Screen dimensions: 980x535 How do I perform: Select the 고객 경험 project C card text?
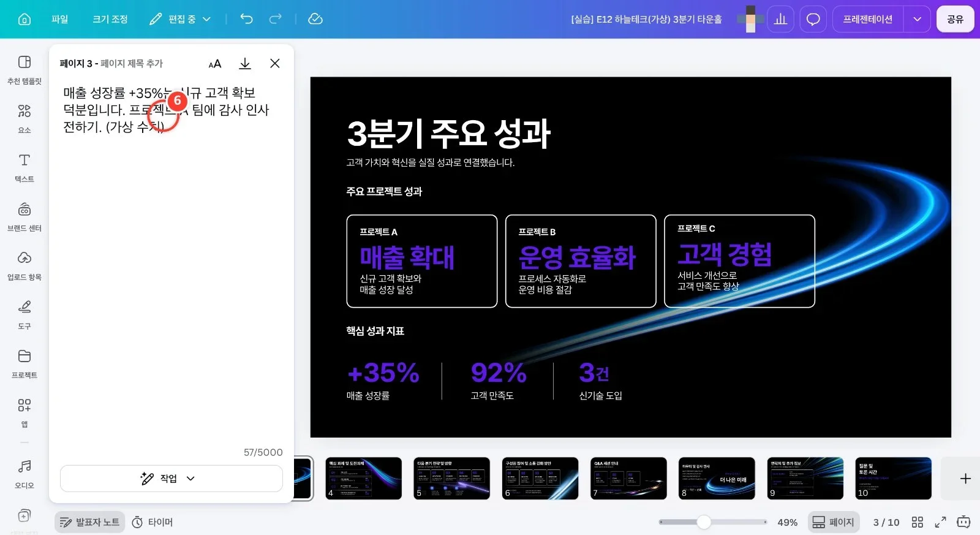(725, 254)
